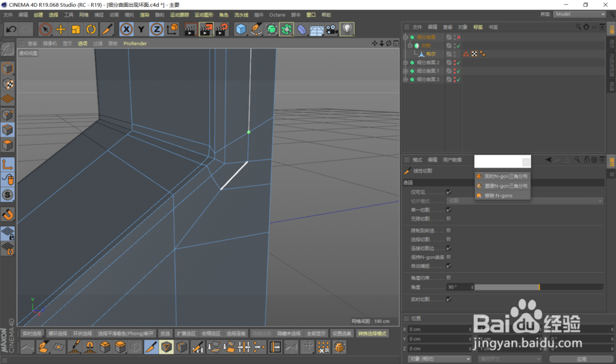Click the array points icon in bottom toolbar
Viewport: 616px width, 364px height.
(323, 347)
